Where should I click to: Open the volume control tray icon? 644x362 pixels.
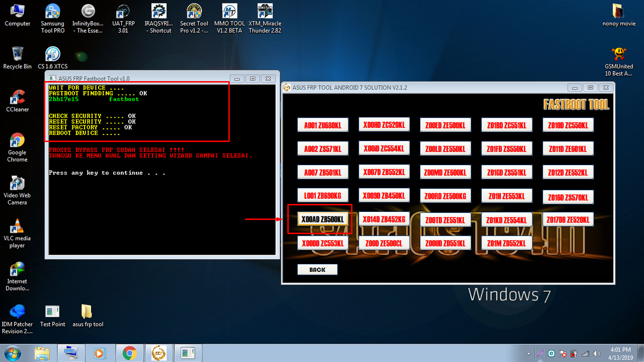(x=596, y=353)
